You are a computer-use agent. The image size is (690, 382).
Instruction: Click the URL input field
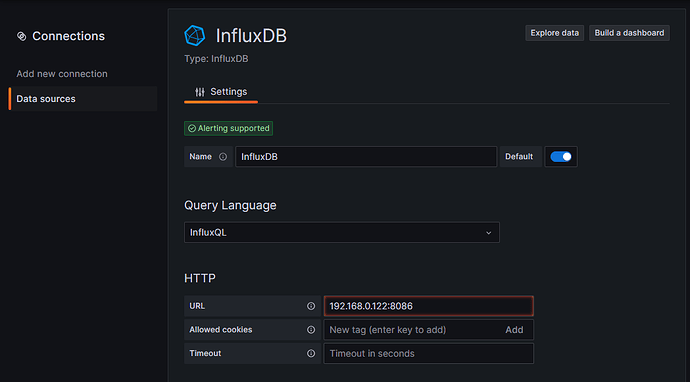click(429, 306)
